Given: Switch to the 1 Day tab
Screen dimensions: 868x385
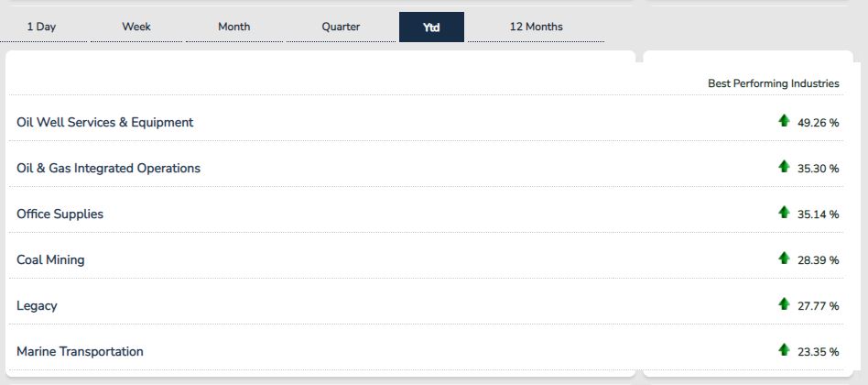Looking at the screenshot, I should pos(41,27).
